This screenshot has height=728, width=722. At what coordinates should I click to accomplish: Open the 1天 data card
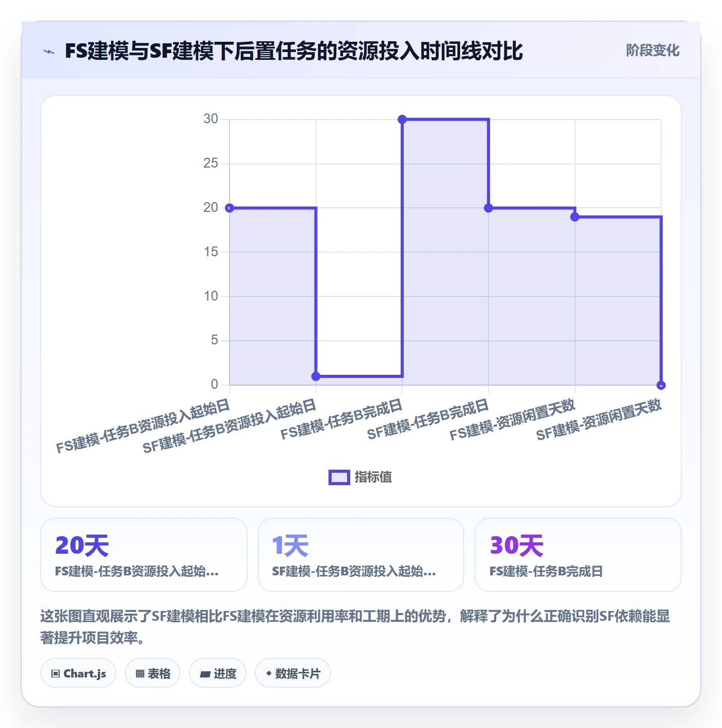[x=361, y=555]
